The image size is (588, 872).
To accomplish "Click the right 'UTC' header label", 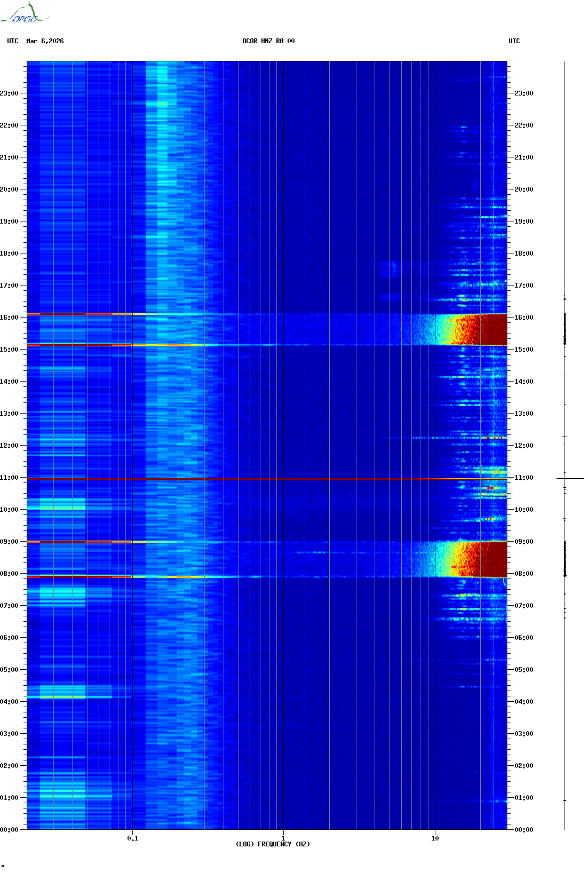I will 514,41.
